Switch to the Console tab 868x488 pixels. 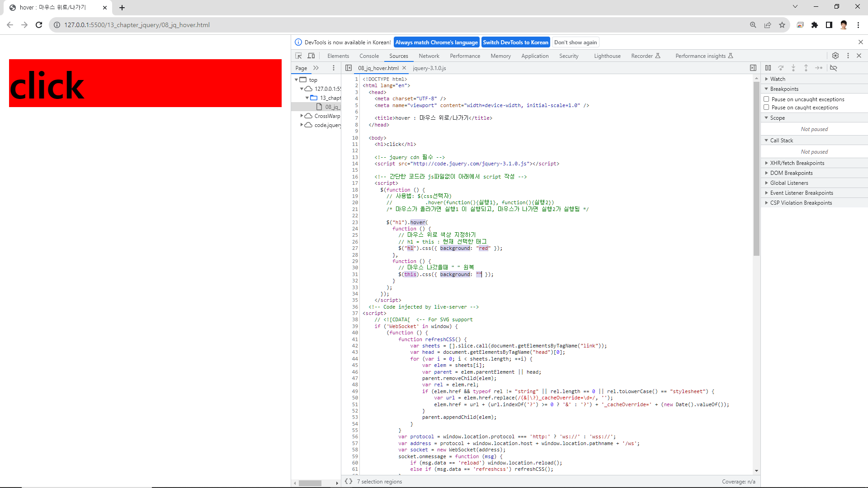(369, 56)
